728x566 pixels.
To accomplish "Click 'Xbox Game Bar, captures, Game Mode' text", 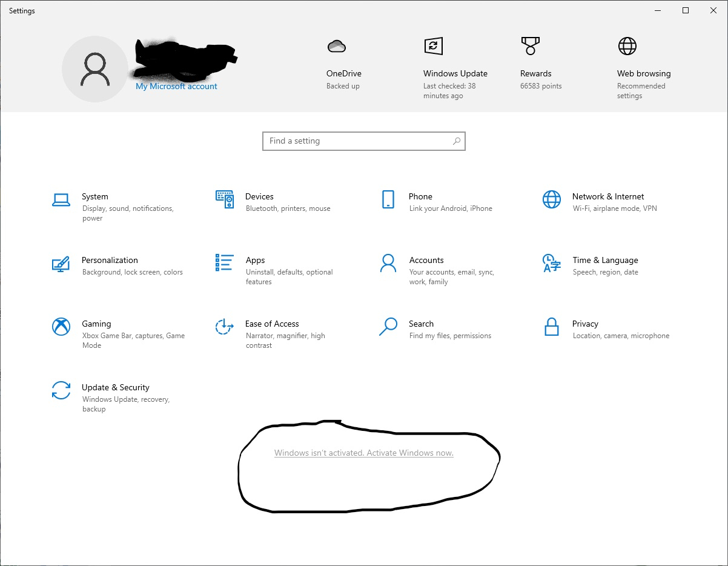I will tap(134, 341).
